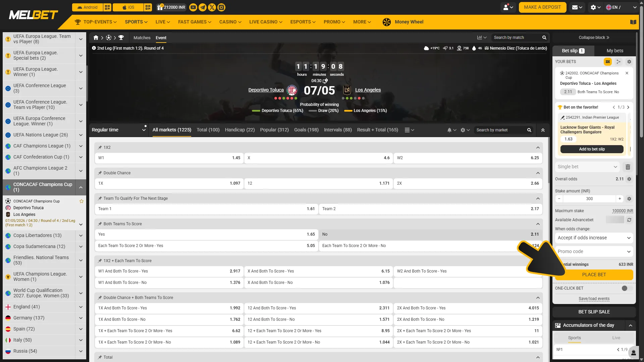Pin the Both Teams To Score market
This screenshot has width=644, height=362.
(100, 224)
